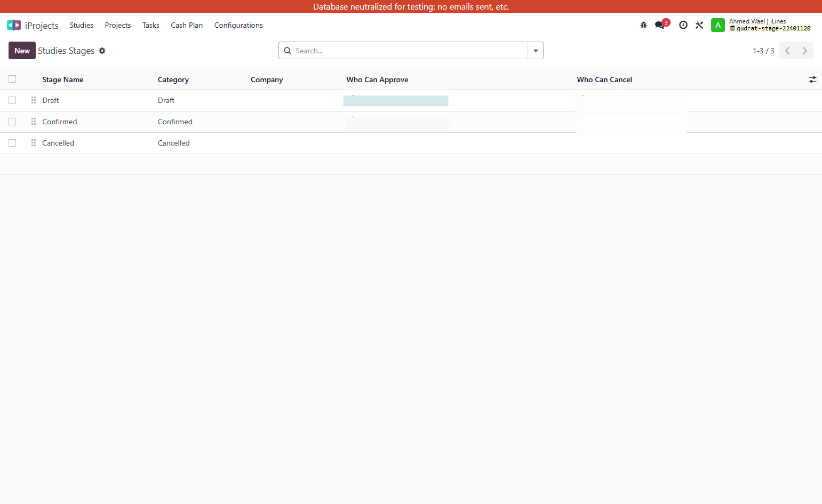Open the activities clock icon
Viewport: 822px width, 504px height.
tap(683, 25)
